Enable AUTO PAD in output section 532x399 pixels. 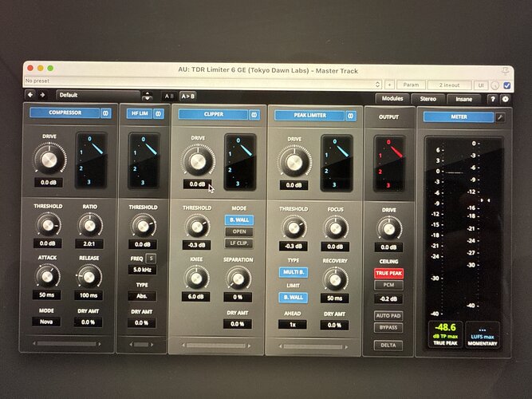pos(388,316)
